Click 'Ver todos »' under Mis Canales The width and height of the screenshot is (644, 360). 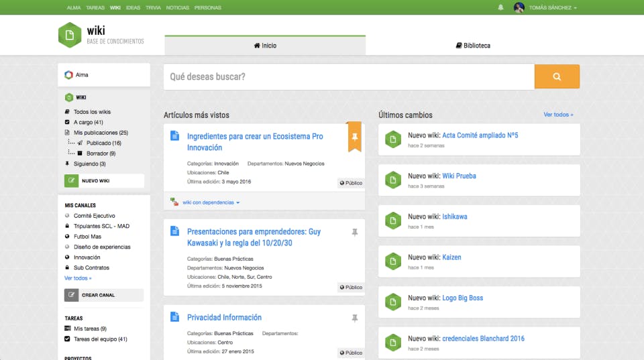click(x=78, y=278)
